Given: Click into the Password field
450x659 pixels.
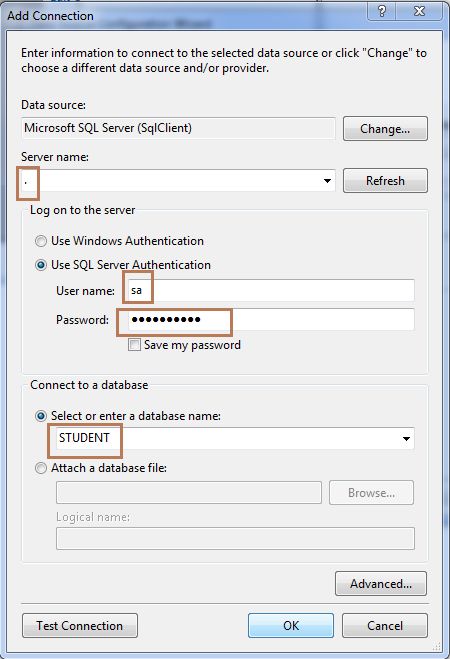Looking at the screenshot, I should [x=271, y=319].
